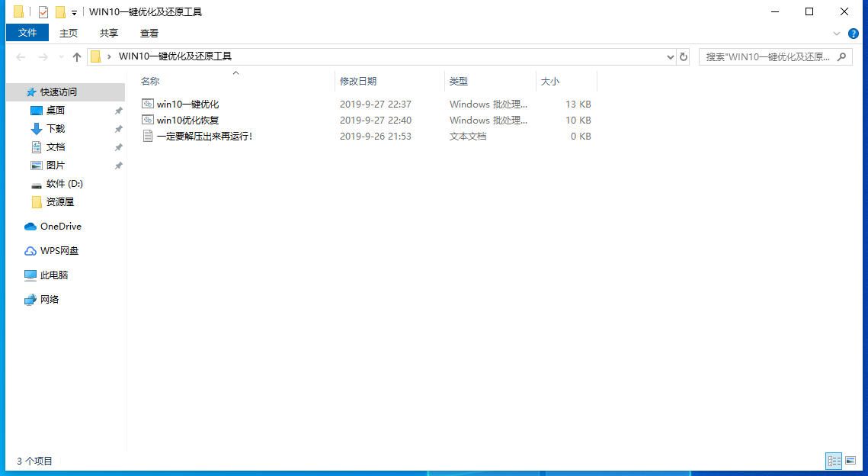This screenshot has width=868, height=476.
Task: Click the pin icon beside 文档
Action: click(118, 147)
